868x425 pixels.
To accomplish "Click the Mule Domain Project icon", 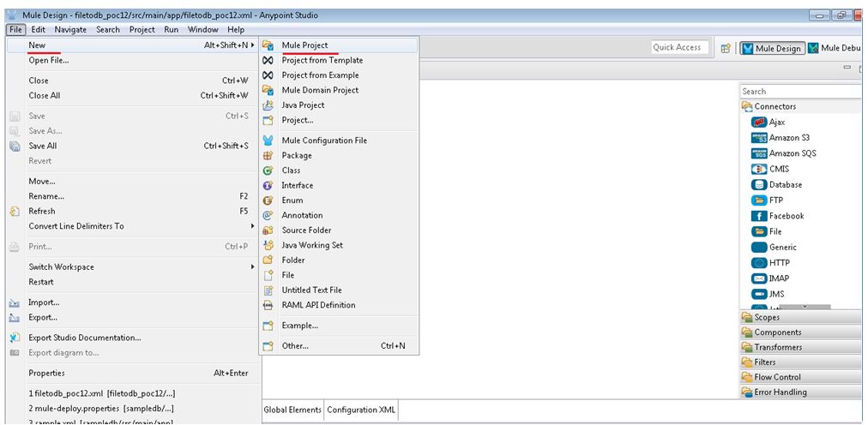I will click(268, 90).
